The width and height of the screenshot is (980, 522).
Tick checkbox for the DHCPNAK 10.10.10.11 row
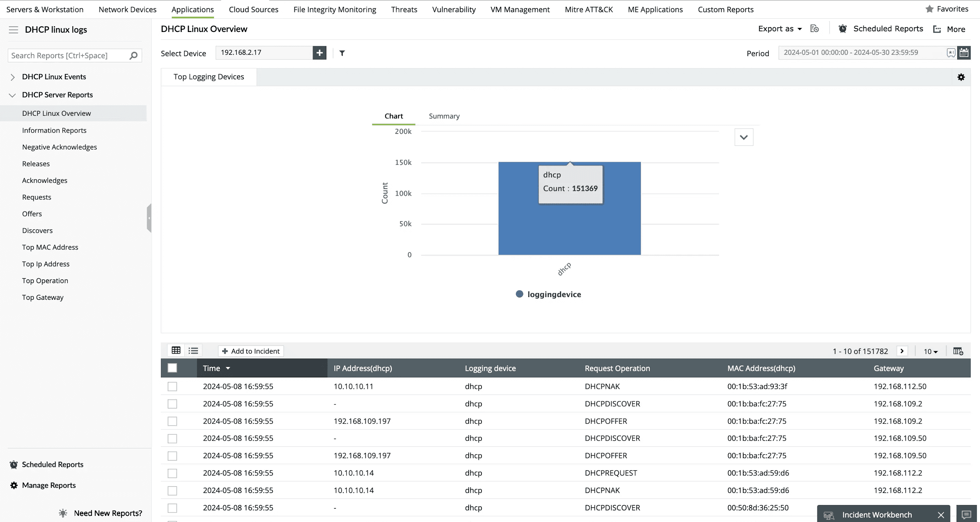pyautogui.click(x=172, y=387)
